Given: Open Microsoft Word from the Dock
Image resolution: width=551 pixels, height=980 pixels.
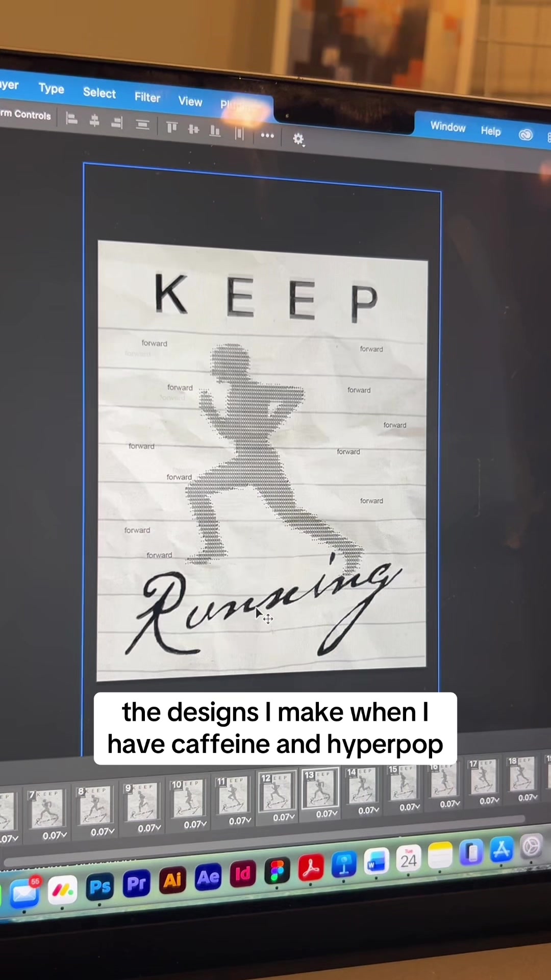Looking at the screenshot, I should [377, 861].
